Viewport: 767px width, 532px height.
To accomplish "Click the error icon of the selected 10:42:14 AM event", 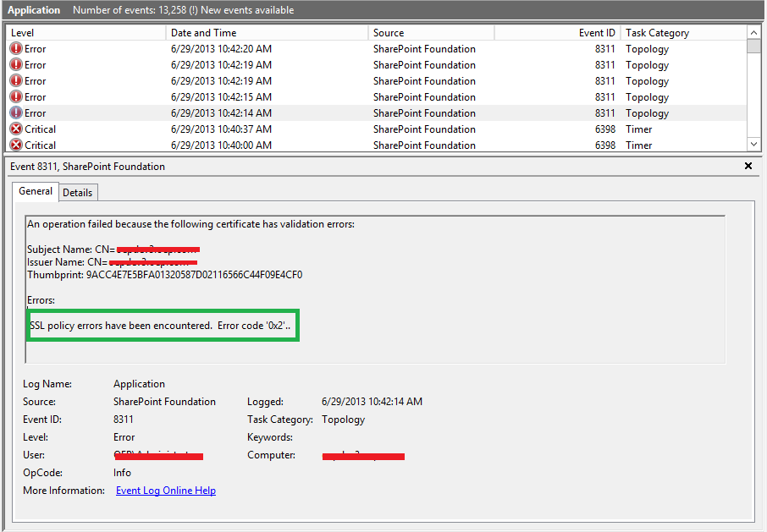I will pos(16,112).
